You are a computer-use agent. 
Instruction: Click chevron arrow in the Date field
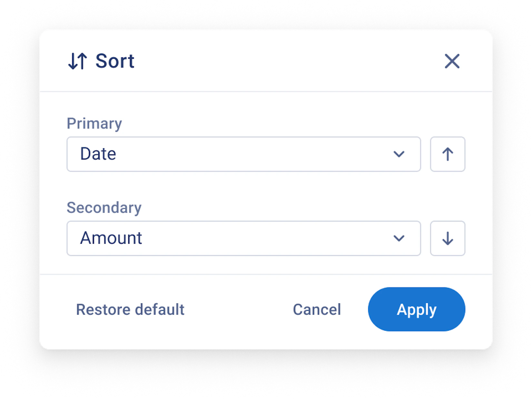click(399, 154)
